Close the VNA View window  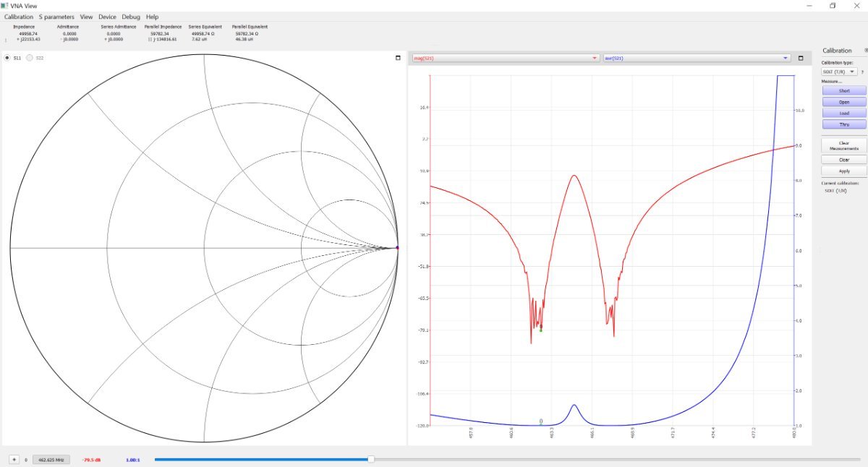click(857, 5)
